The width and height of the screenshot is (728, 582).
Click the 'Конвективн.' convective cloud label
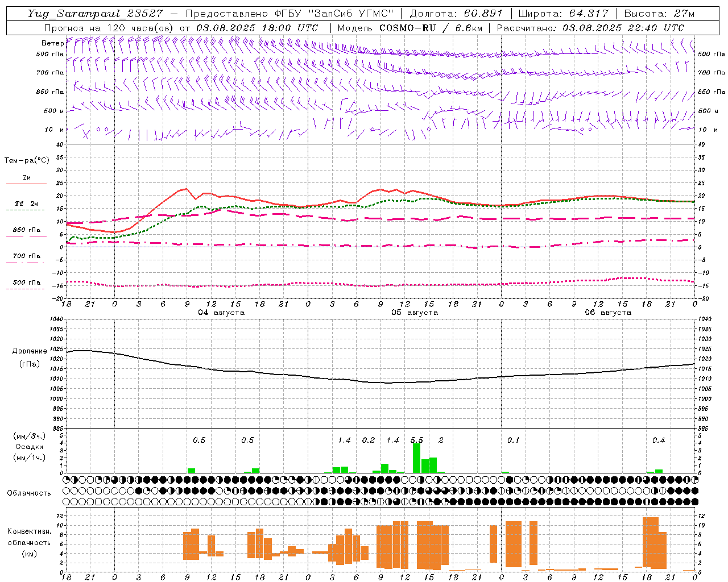(30, 531)
